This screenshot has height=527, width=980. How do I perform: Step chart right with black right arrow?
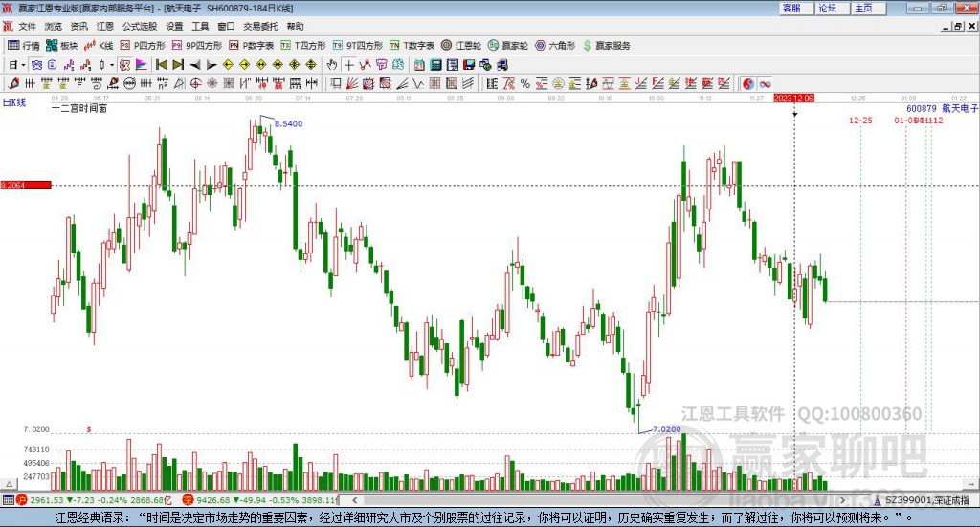tap(212, 65)
